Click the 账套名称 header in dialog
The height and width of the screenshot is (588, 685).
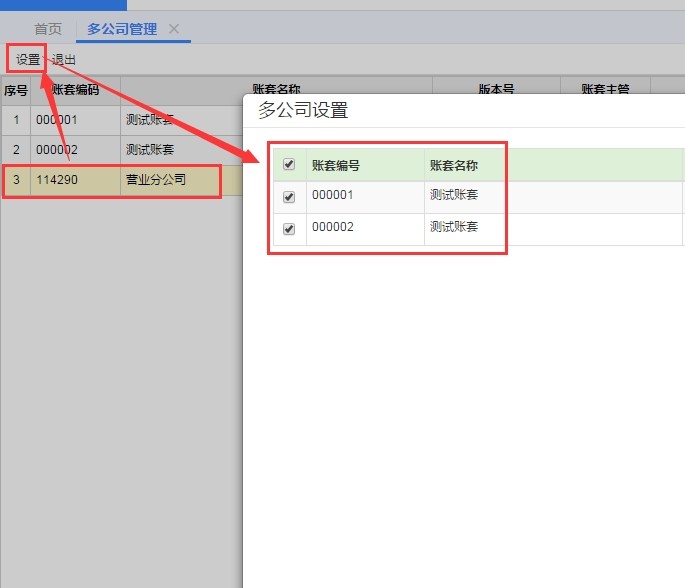tap(454, 165)
